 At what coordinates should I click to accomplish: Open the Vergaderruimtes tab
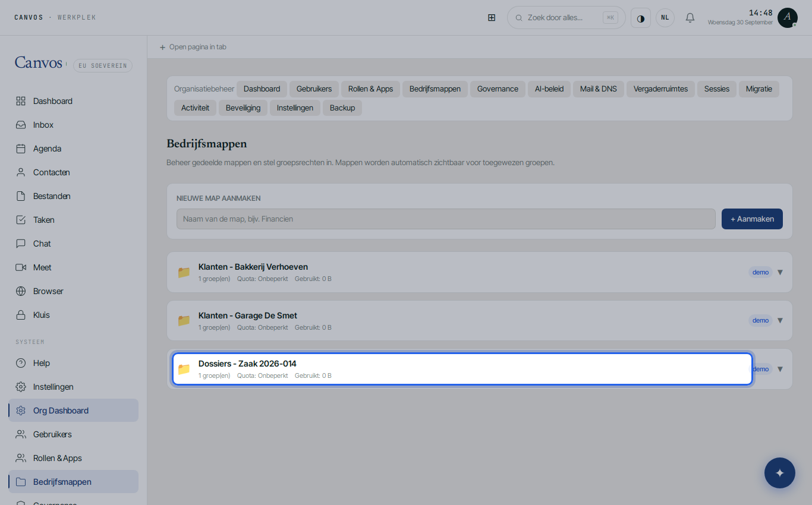pyautogui.click(x=660, y=89)
